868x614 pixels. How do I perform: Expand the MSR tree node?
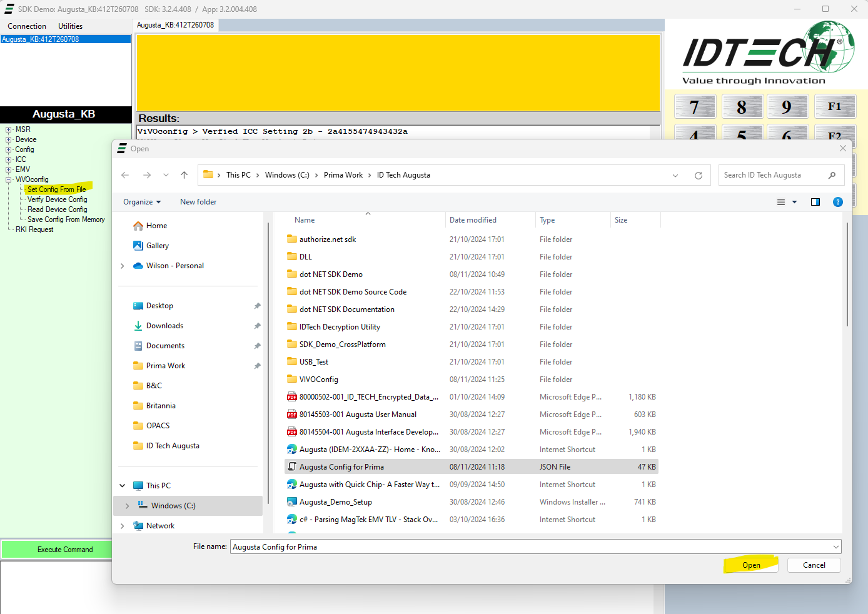pyautogui.click(x=9, y=129)
